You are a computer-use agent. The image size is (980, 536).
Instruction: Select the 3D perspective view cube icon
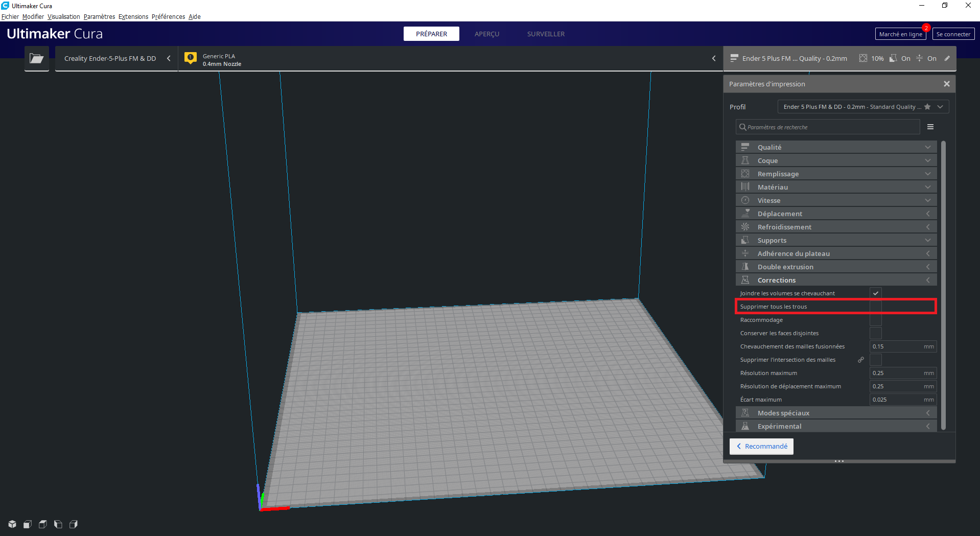pos(12,524)
